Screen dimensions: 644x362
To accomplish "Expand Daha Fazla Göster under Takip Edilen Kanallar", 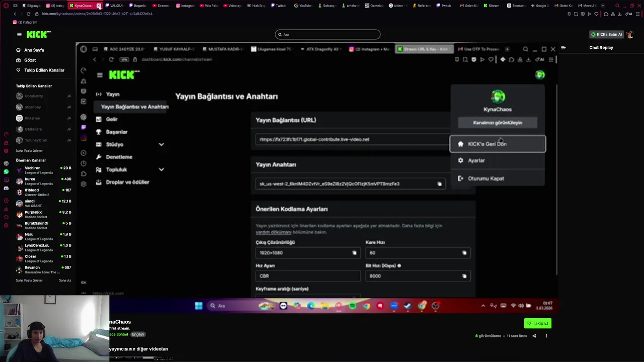I will (29, 151).
